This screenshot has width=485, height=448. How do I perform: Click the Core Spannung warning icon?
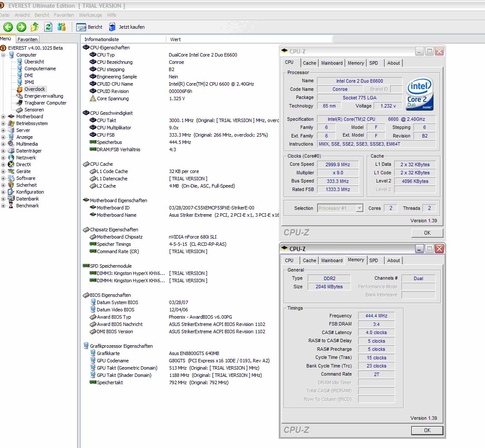pyautogui.click(x=93, y=99)
